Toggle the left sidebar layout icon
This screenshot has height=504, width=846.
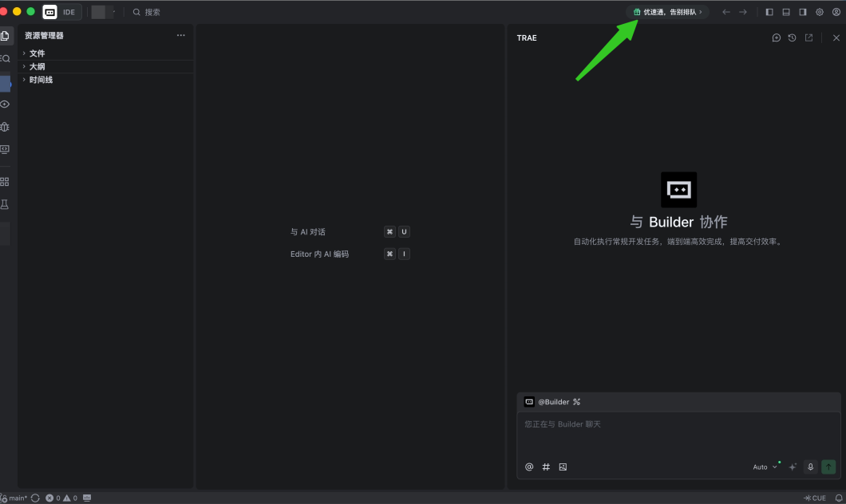click(x=769, y=12)
